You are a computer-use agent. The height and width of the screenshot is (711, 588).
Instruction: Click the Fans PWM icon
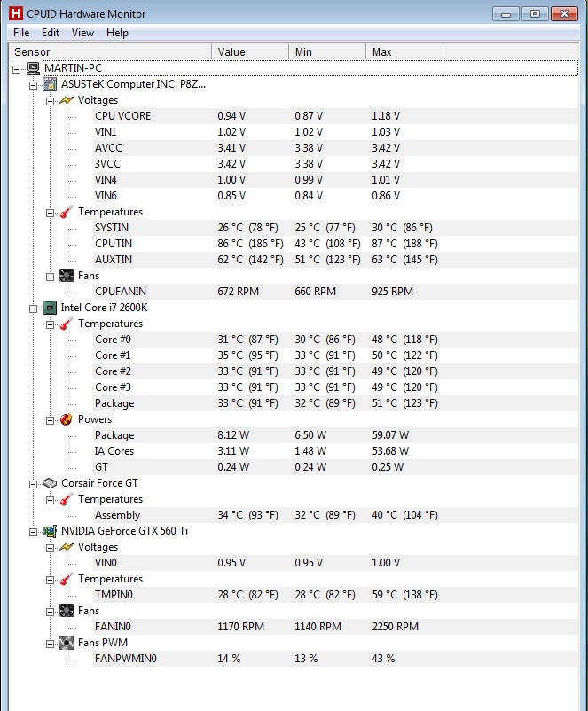coord(67,643)
